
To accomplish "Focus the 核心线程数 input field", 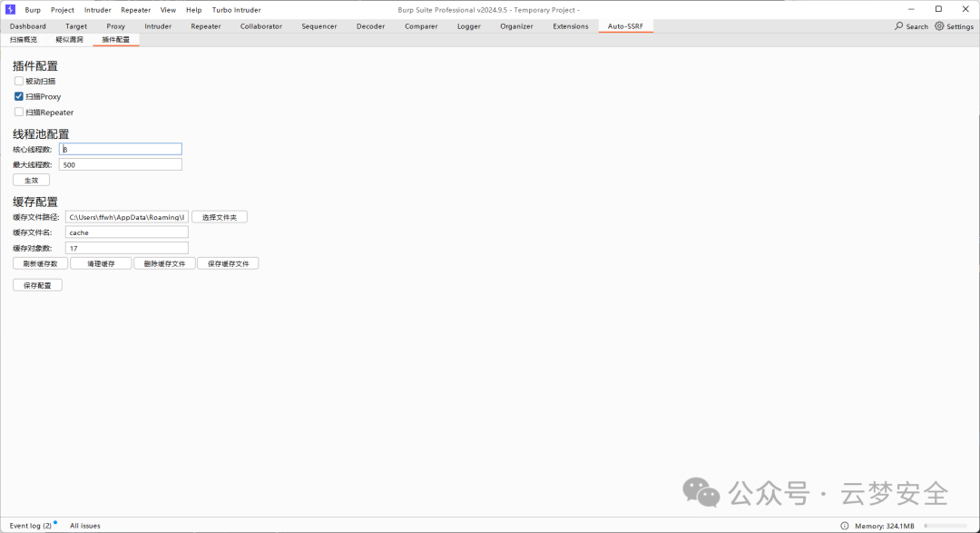I will 121,149.
